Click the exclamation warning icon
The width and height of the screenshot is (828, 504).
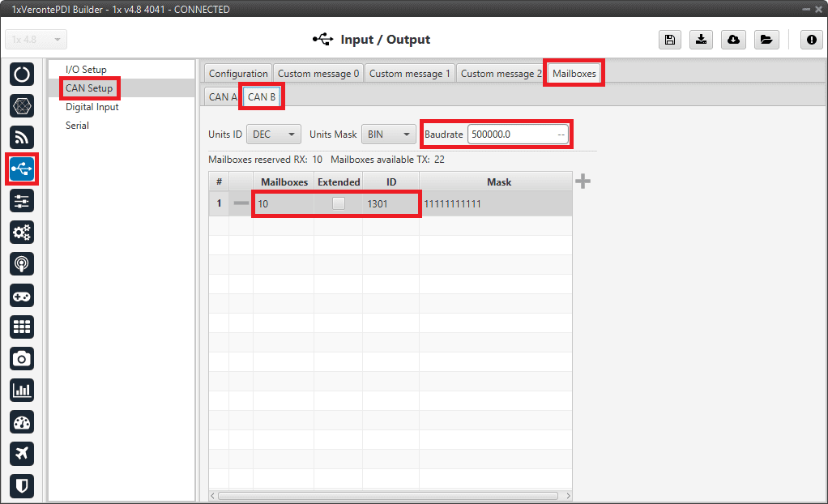point(811,40)
